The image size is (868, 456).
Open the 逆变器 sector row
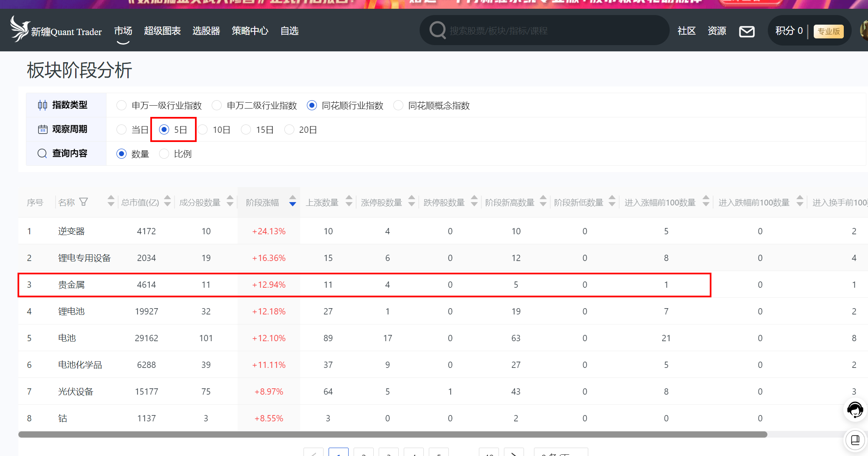tap(71, 231)
